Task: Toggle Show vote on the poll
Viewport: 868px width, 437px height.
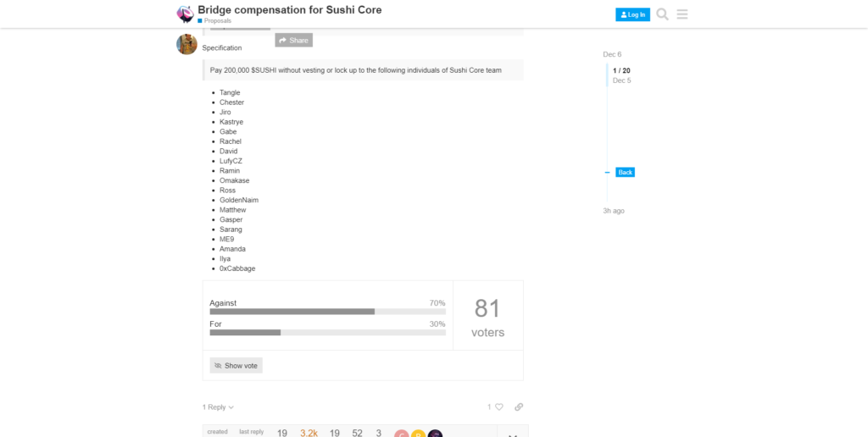Action: tap(236, 366)
